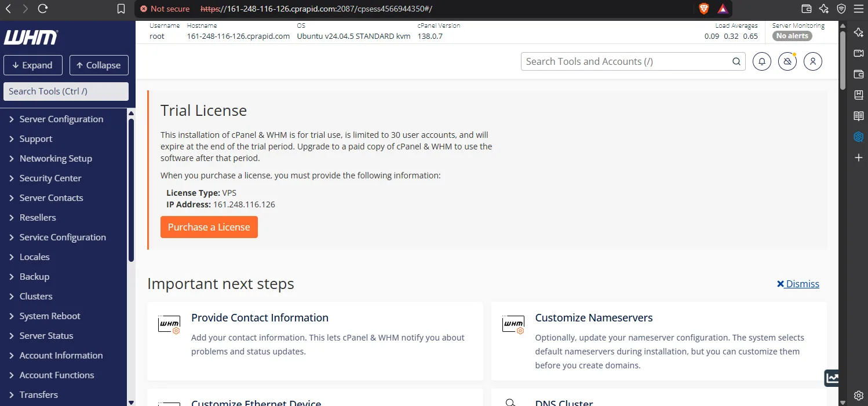The height and width of the screenshot is (406, 868).
Task: Expand the Backup section
Action: point(34,277)
